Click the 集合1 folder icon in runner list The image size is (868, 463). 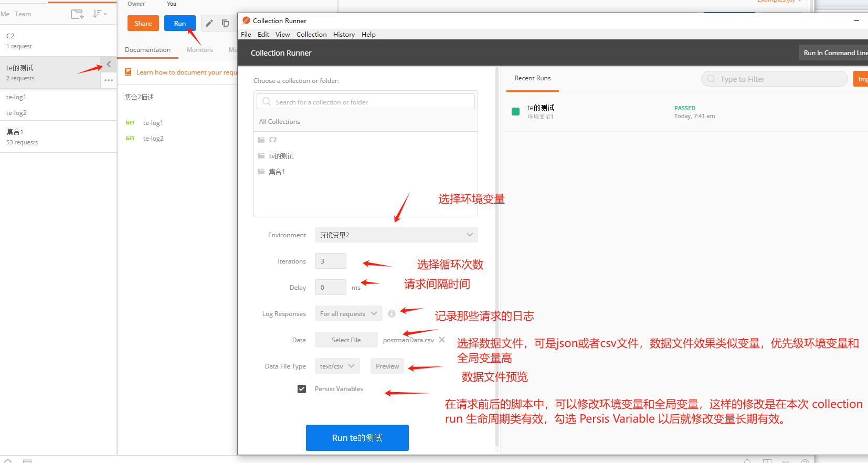[261, 172]
